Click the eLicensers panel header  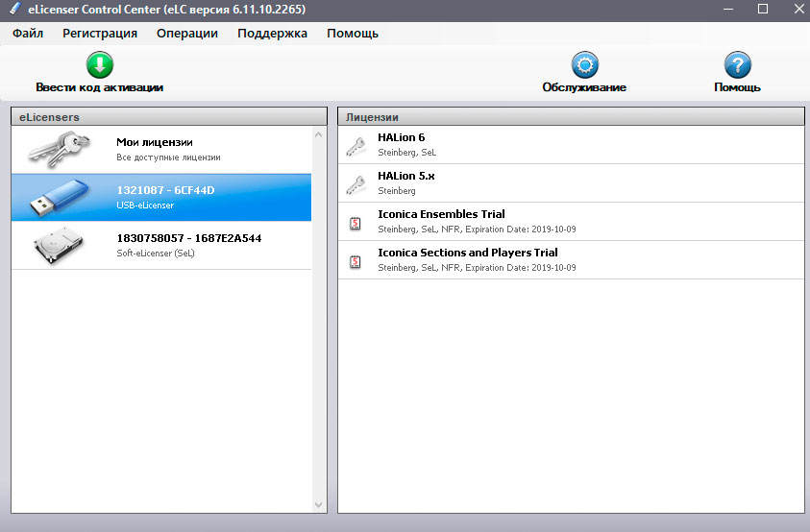pyautogui.click(x=169, y=117)
